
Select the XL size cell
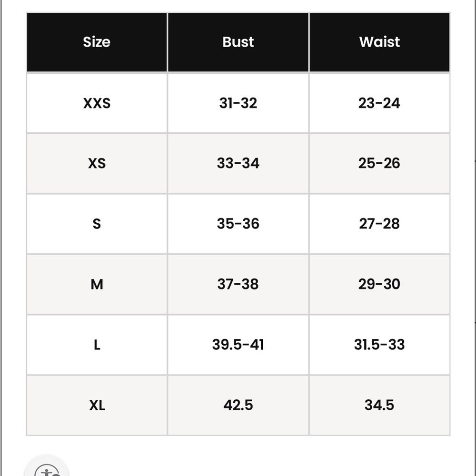pyautogui.click(x=97, y=405)
